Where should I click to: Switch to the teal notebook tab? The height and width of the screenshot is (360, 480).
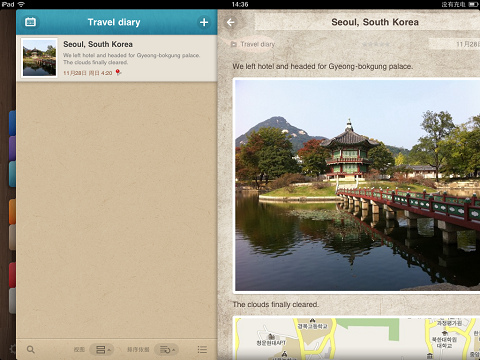[12, 174]
